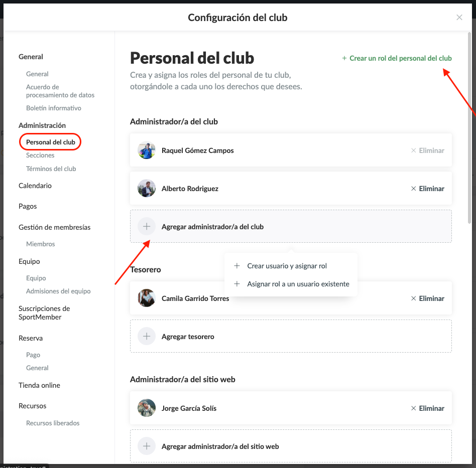Remove Alberto Rodriguez with Eliminar

(x=427, y=189)
